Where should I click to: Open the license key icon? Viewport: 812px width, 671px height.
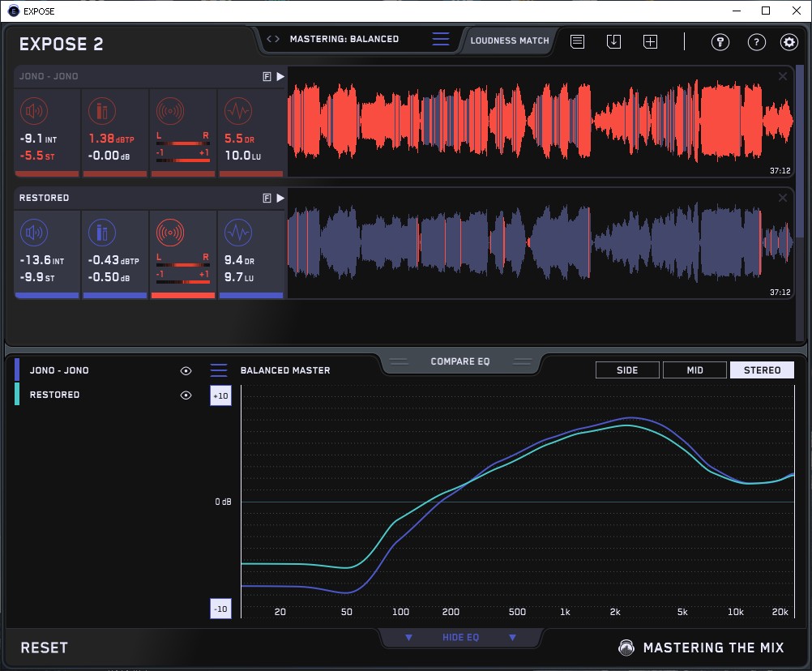tap(720, 42)
